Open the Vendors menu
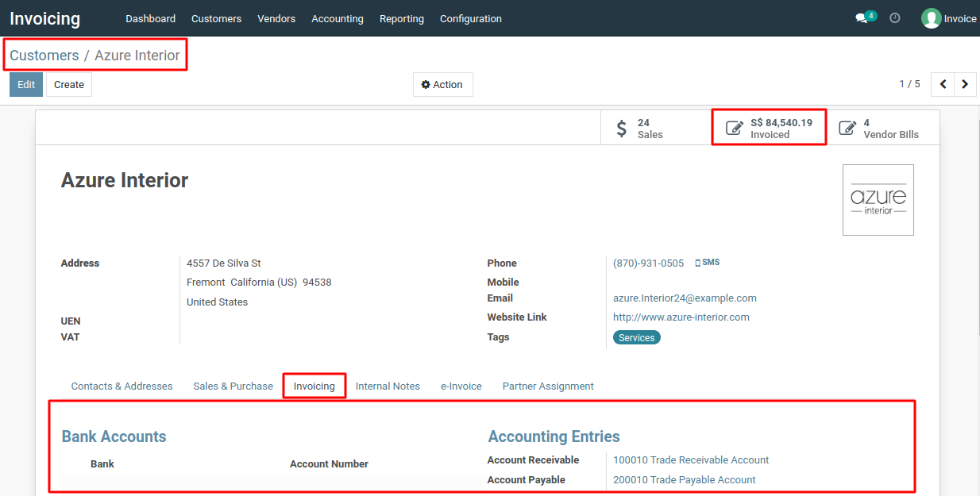 pyautogui.click(x=276, y=18)
